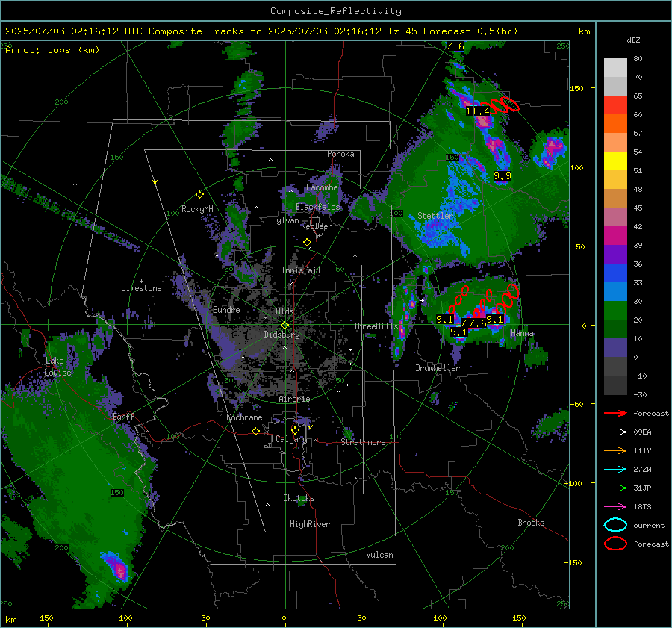The width and height of the screenshot is (672, 628).
Task: Click the HighRiver label
Action: coord(310,524)
